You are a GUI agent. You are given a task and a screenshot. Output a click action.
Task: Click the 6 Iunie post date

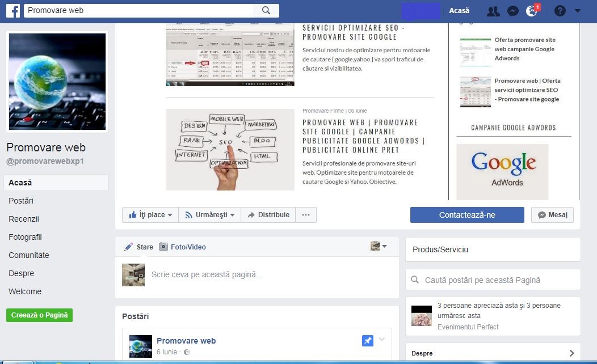[167, 352]
